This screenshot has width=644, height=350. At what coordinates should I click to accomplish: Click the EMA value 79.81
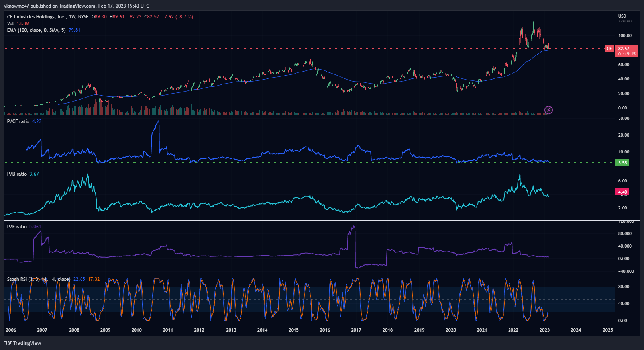point(74,30)
